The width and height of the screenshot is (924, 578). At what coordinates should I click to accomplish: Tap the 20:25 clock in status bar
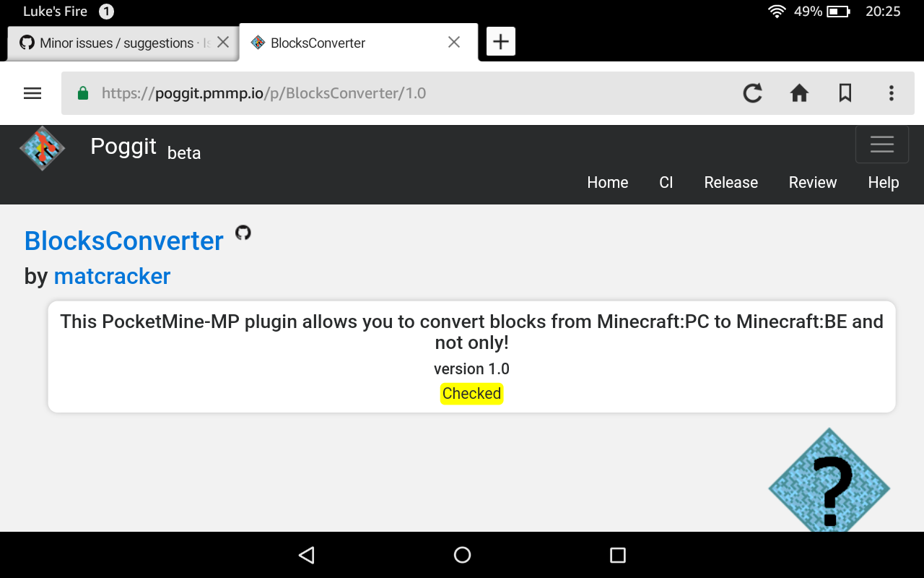click(883, 11)
